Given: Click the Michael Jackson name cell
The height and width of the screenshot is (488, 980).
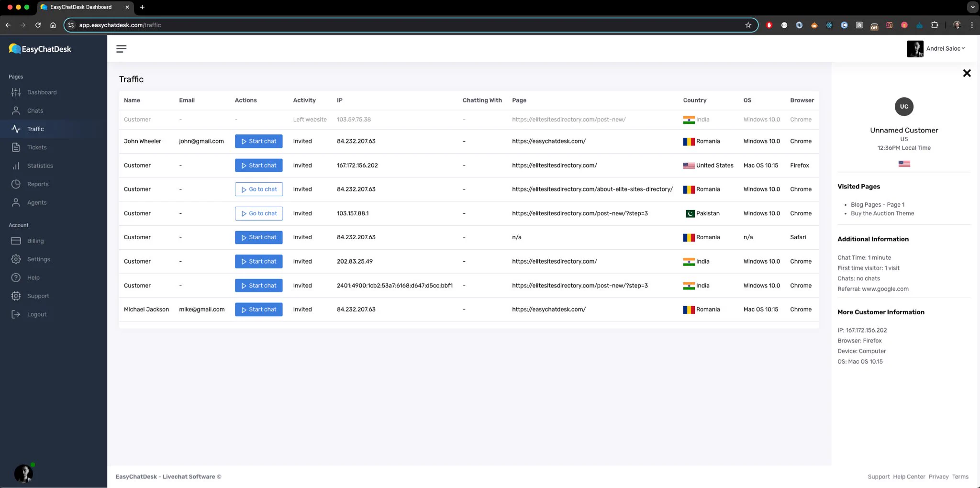Looking at the screenshot, I should click(146, 310).
